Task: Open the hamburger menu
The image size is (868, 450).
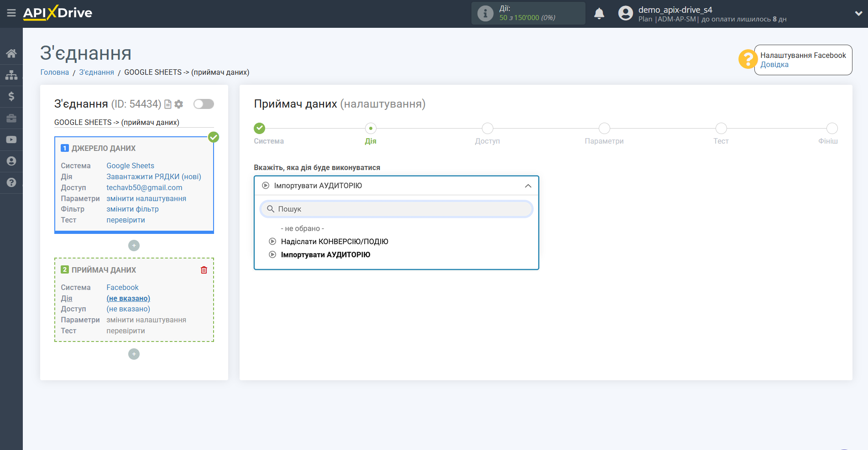Action: [11, 13]
